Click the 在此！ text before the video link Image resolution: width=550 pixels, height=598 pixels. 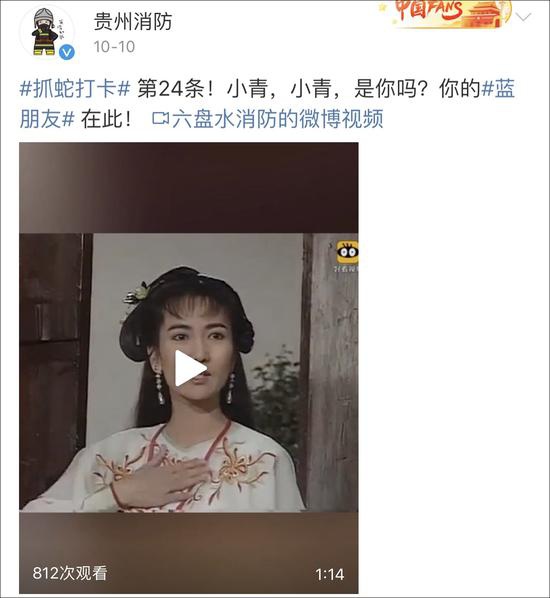pos(106,119)
